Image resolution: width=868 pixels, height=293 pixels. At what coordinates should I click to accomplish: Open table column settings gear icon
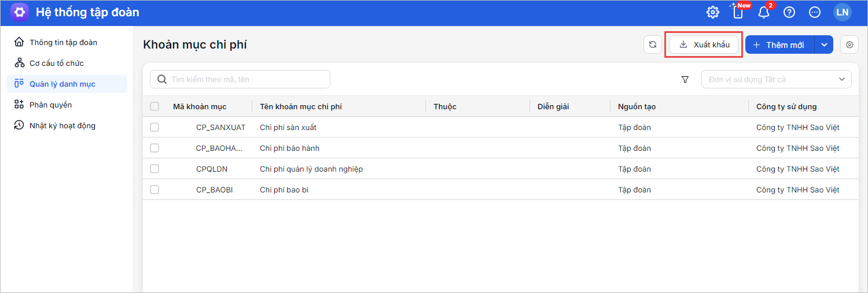[849, 44]
